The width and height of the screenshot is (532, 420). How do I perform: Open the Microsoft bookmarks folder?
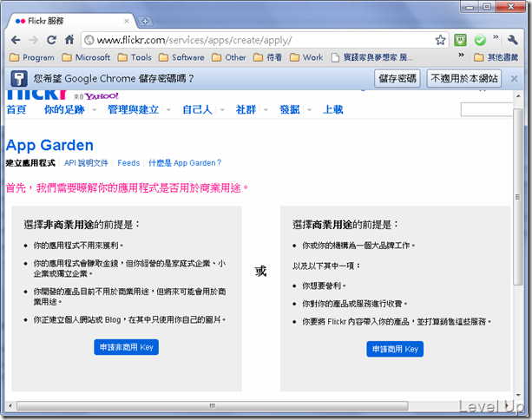pos(86,57)
